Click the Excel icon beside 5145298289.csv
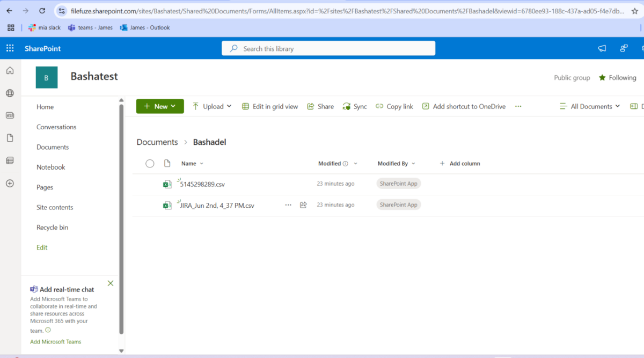Screen dimensions: 644x358 (167, 183)
